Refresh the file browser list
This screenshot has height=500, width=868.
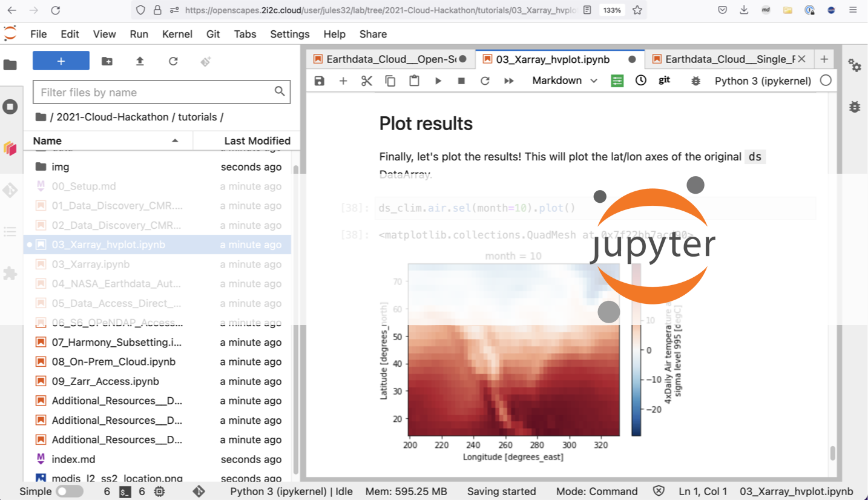pos(173,61)
